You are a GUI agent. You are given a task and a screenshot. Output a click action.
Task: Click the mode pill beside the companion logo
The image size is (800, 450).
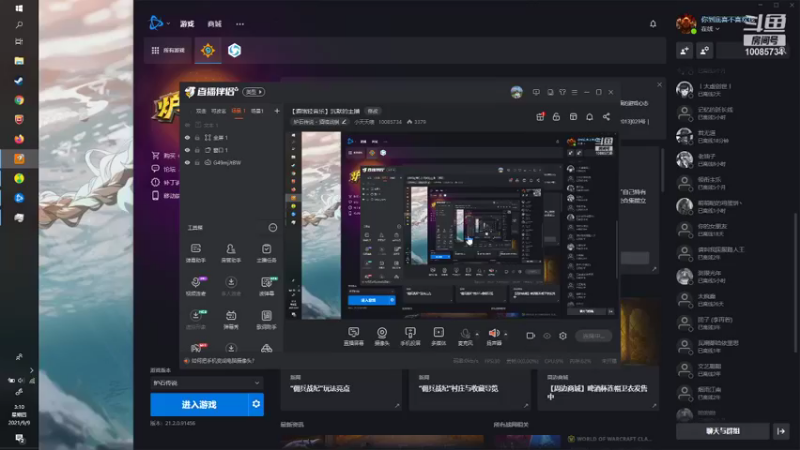(x=254, y=92)
